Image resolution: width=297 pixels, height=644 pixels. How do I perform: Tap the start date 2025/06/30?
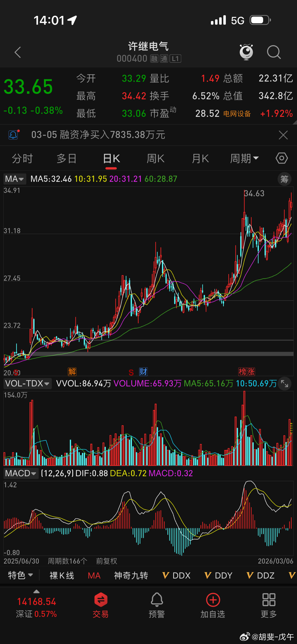click(x=21, y=561)
